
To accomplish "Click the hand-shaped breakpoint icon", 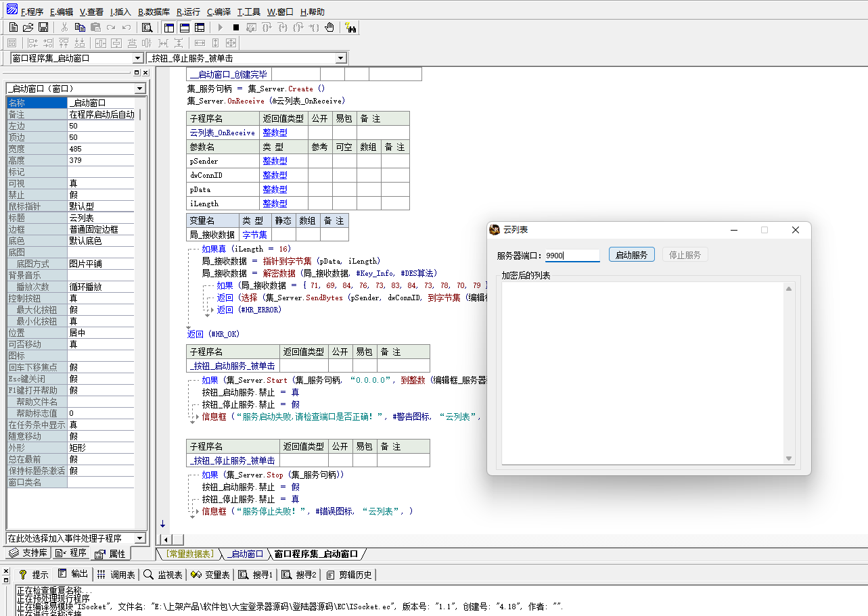I will coord(329,28).
